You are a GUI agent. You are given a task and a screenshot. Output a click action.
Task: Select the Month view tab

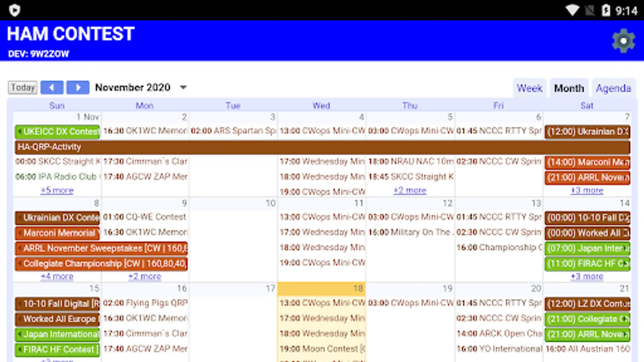(x=569, y=88)
